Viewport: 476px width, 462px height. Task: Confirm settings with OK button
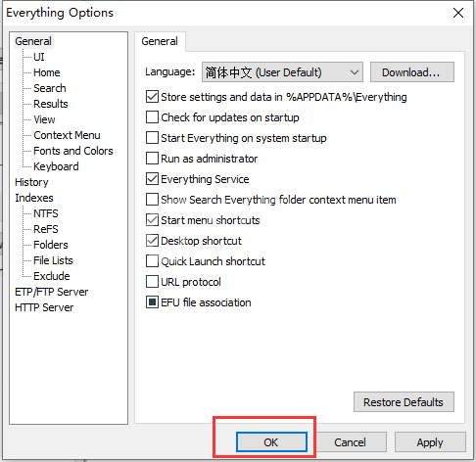[x=271, y=442]
